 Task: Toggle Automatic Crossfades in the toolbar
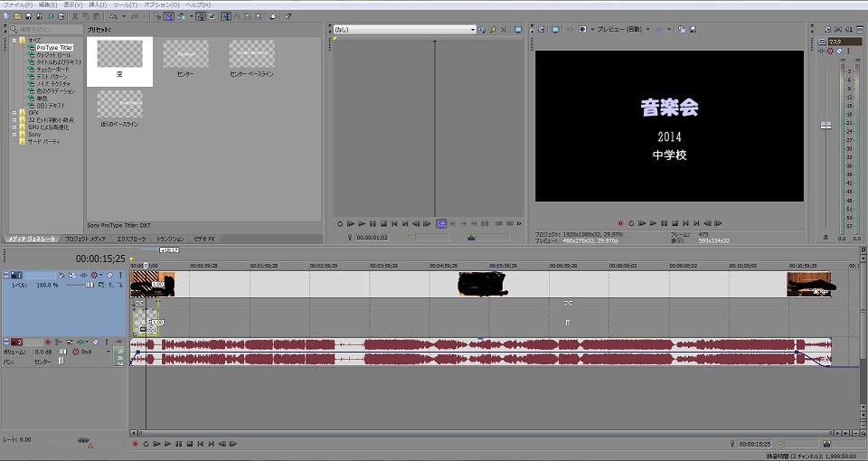[x=169, y=16]
